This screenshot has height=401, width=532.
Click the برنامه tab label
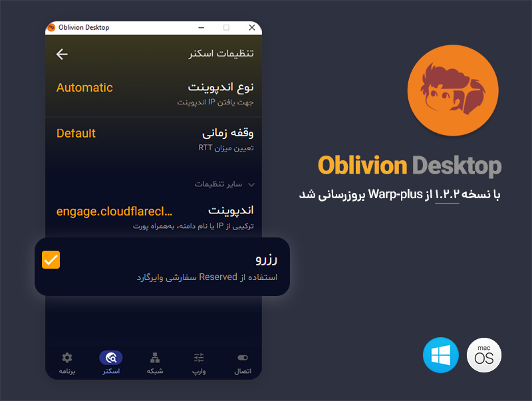pos(67,371)
